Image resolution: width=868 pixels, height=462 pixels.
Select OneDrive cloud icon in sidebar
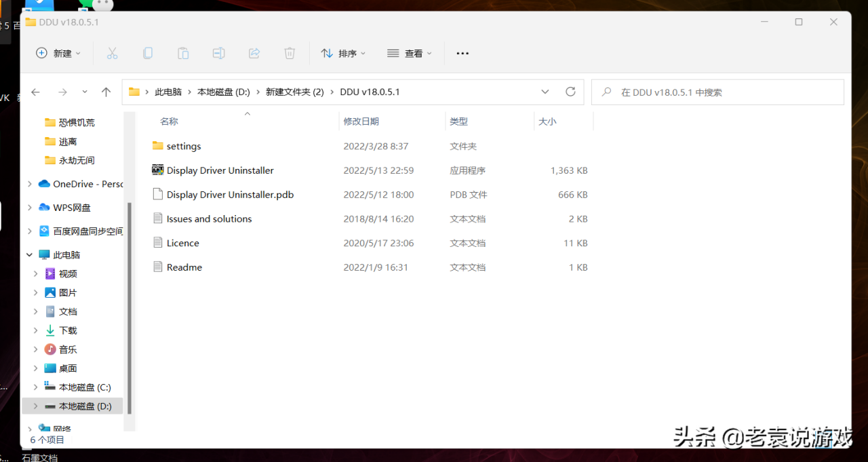44,184
